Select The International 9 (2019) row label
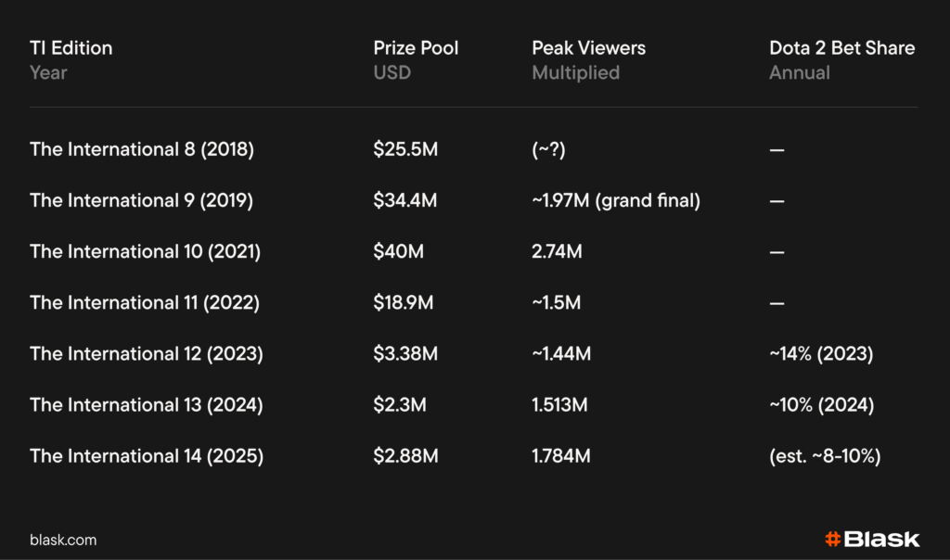Image resolution: width=950 pixels, height=560 pixels. pos(142,200)
